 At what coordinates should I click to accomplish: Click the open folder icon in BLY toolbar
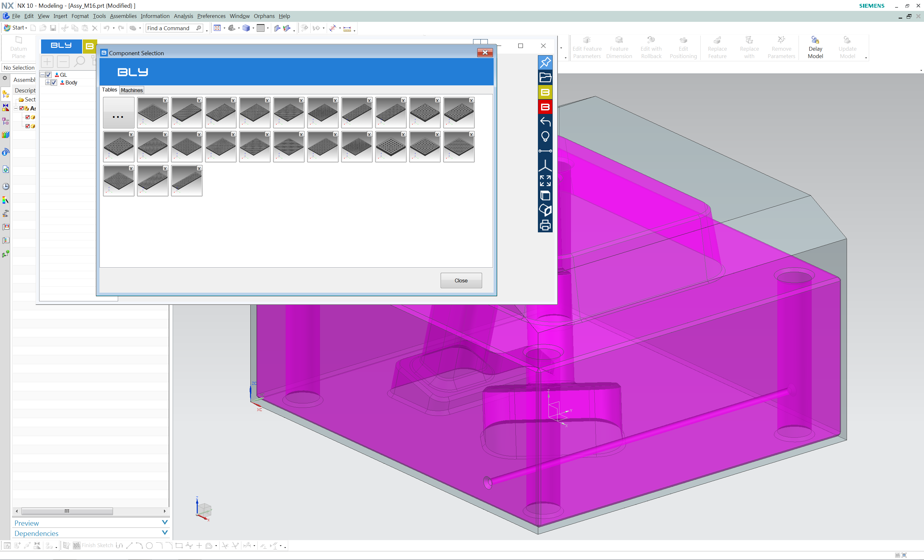[x=545, y=77]
